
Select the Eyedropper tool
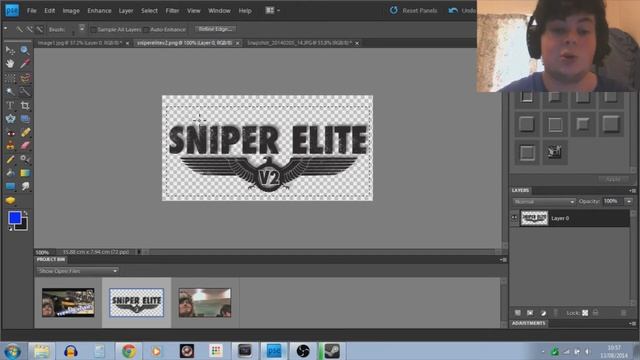[25, 64]
